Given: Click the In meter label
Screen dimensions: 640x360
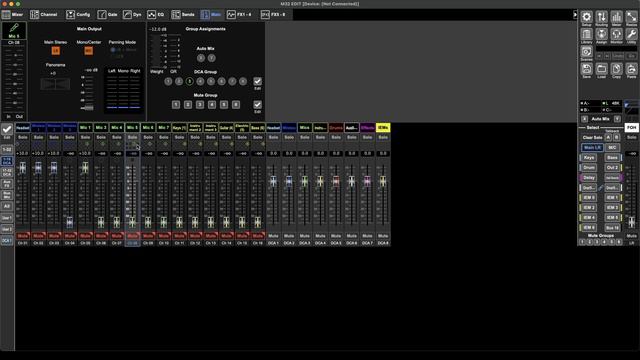Looking at the screenshot, I should (9, 117).
